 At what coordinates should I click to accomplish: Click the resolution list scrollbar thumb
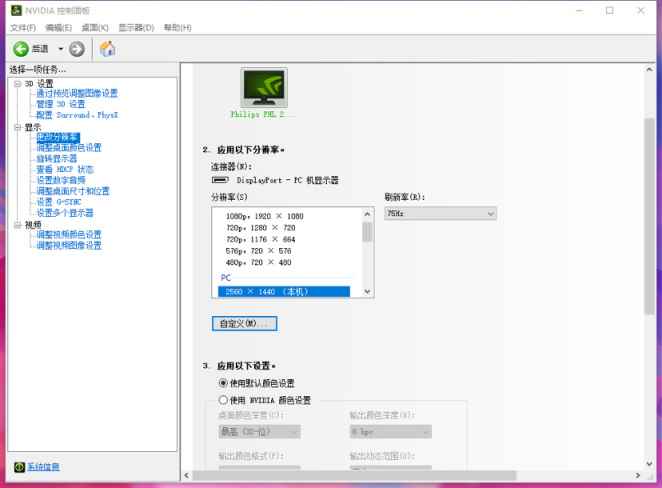(367, 232)
